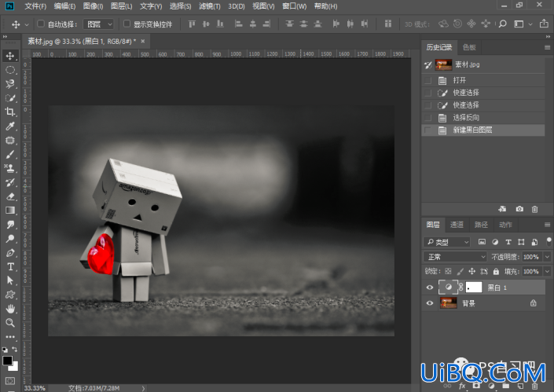The width and height of the screenshot is (554, 392).
Task: Select the 选择反向 history state
Action: pyautogui.click(x=483, y=118)
